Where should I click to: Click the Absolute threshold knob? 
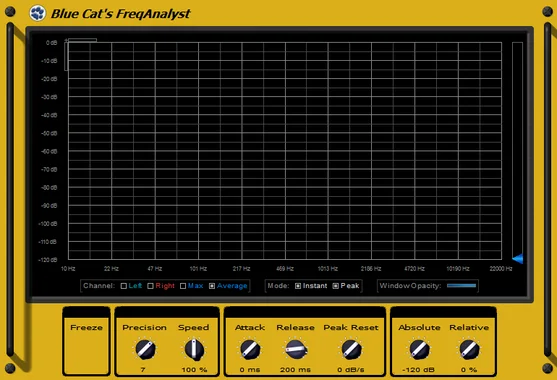tap(419, 349)
